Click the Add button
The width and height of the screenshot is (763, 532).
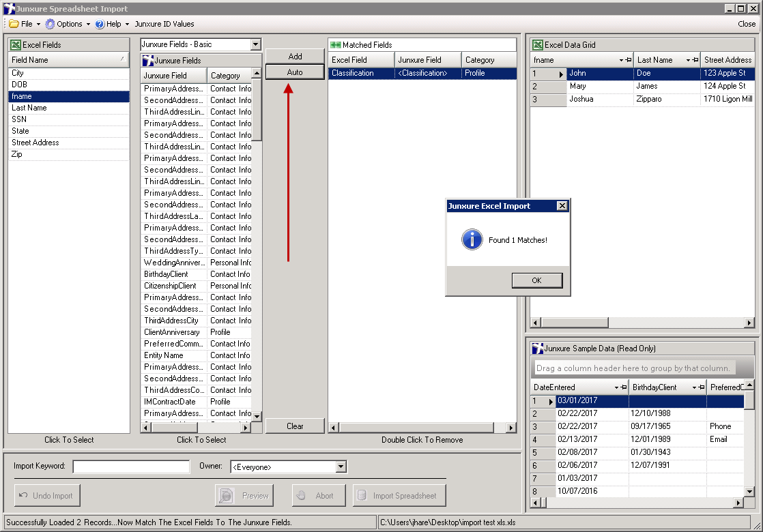(295, 57)
